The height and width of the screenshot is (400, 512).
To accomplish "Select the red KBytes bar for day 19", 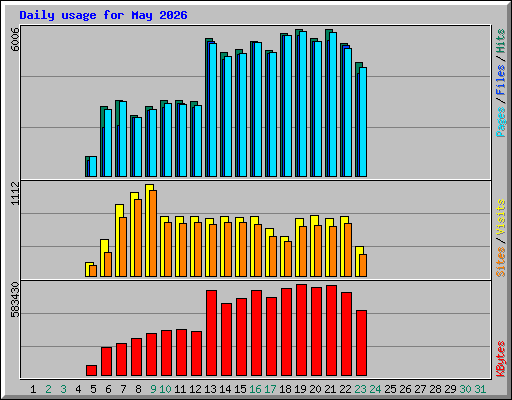I will [301, 330].
